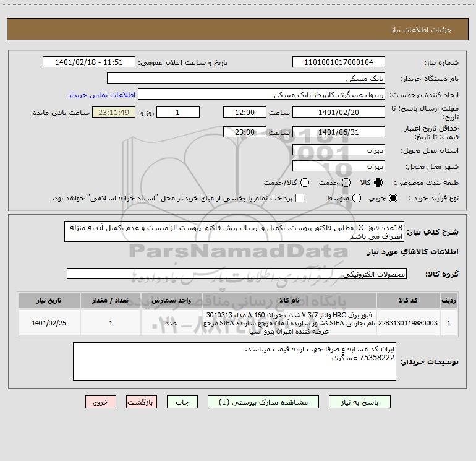Click the delivery city field تهران
The image size is (476, 461).
(x=339, y=166)
